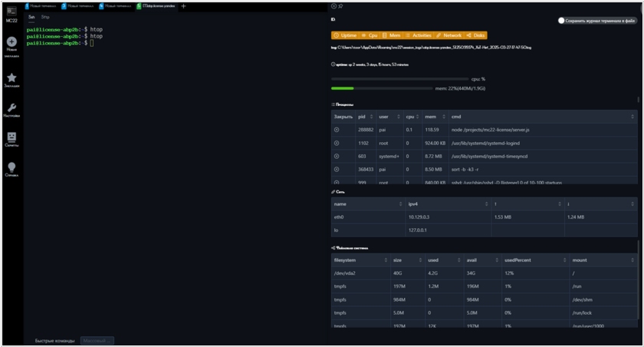
Task: Open Bookmarks via the star icon
Action: point(11,78)
